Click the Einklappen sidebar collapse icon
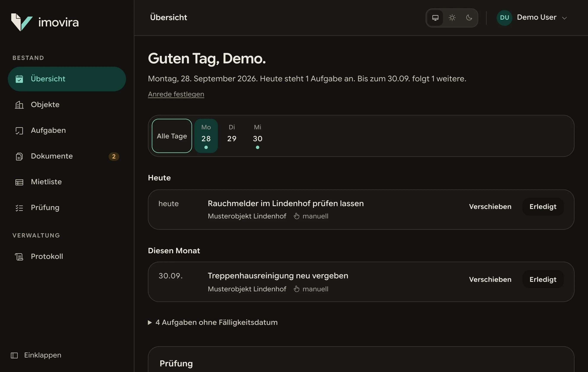The height and width of the screenshot is (372, 588). coord(14,355)
